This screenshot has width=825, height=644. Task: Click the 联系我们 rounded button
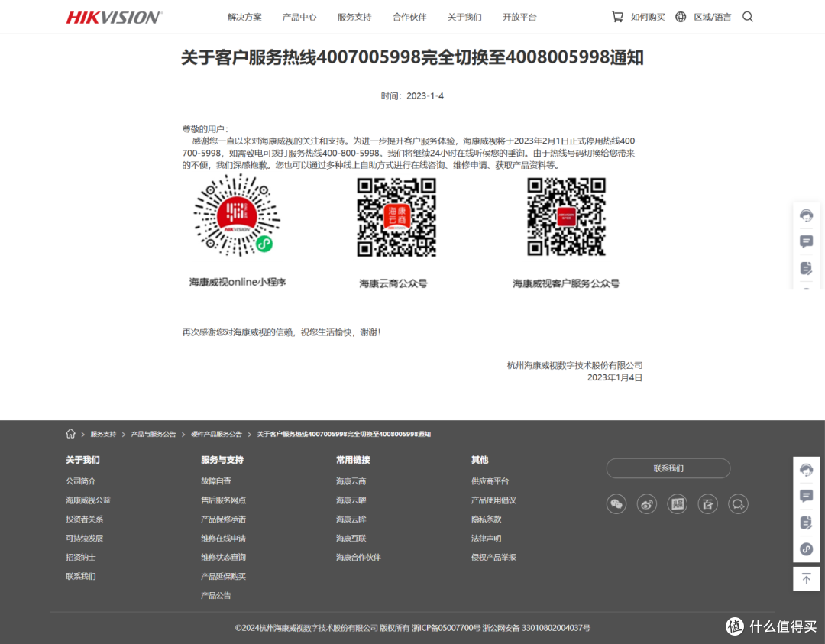668,468
